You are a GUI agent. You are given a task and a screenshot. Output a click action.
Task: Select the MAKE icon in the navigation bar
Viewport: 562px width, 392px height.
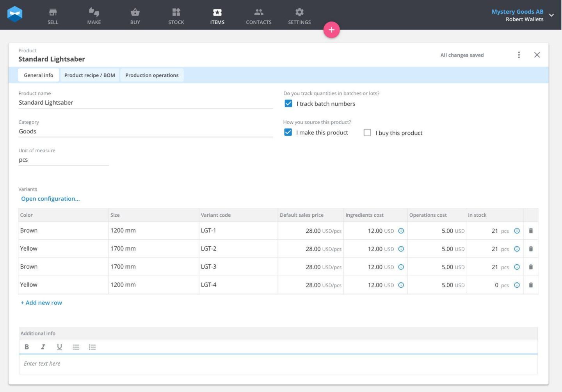click(x=94, y=16)
